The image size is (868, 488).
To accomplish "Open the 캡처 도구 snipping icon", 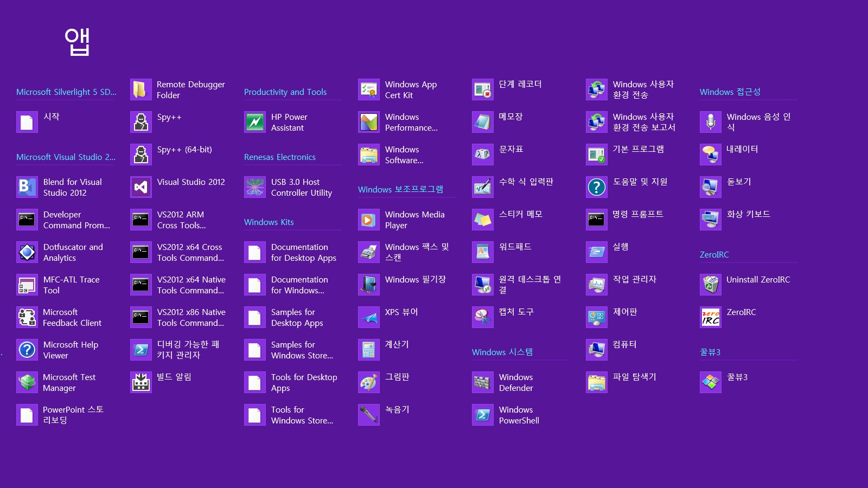I will click(483, 317).
